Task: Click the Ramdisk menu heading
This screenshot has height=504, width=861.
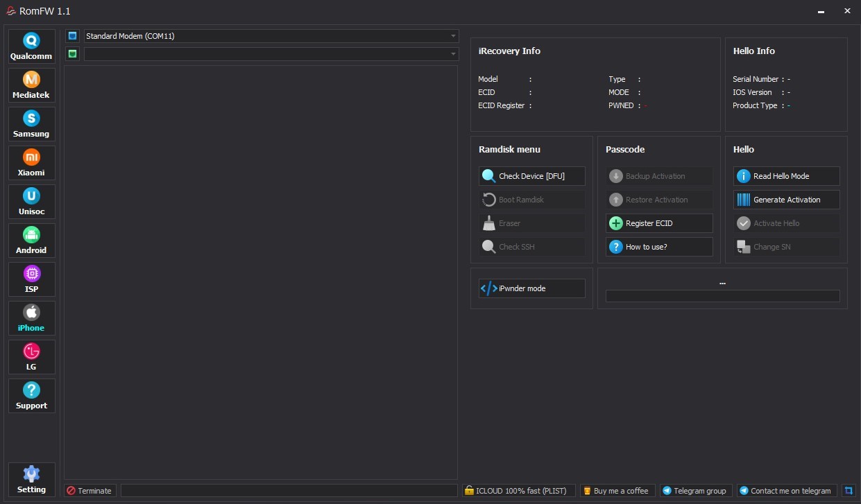Action: pyautogui.click(x=509, y=149)
